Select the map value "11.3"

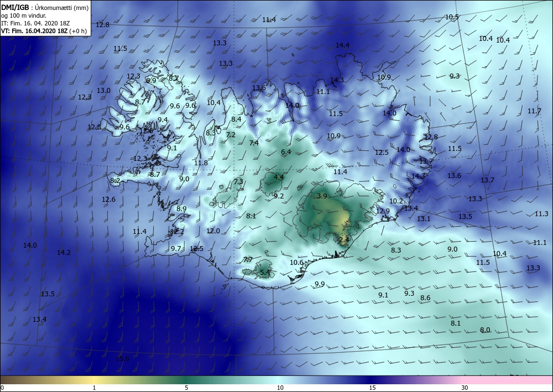pyautogui.click(x=541, y=213)
